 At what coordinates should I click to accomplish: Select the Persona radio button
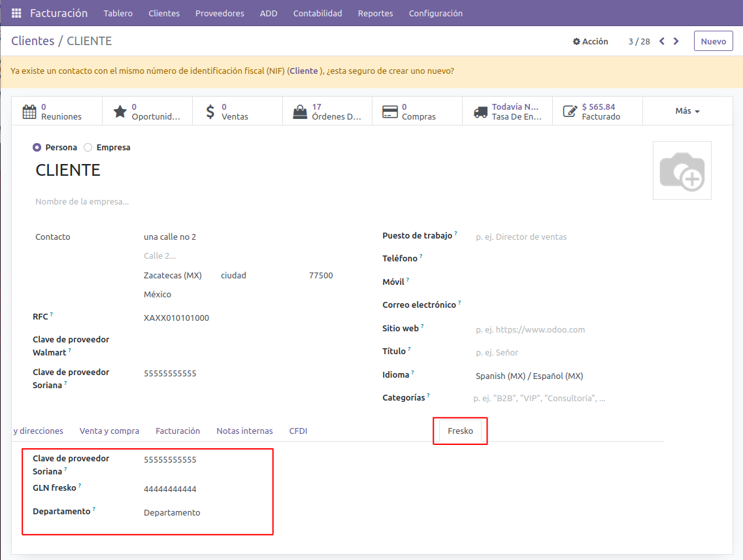pyautogui.click(x=37, y=148)
